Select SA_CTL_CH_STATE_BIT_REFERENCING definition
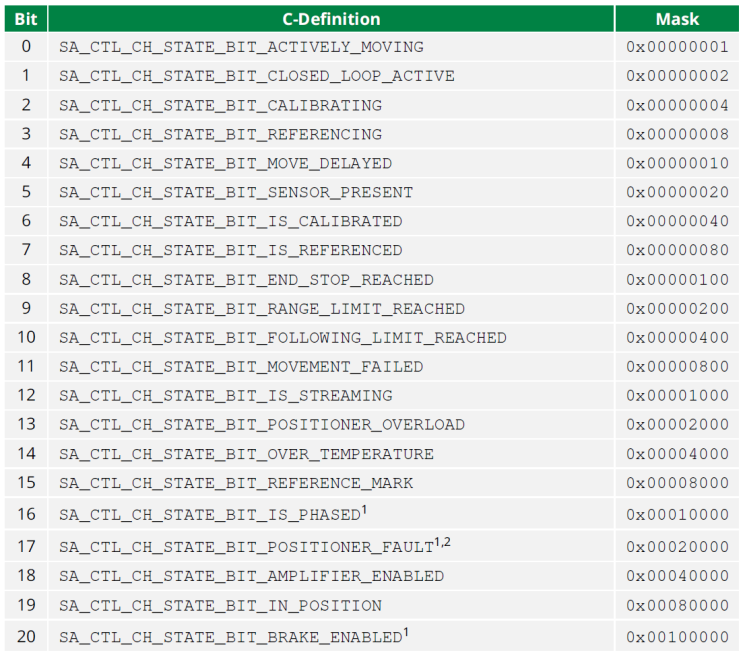743x655 pixels. [220, 134]
